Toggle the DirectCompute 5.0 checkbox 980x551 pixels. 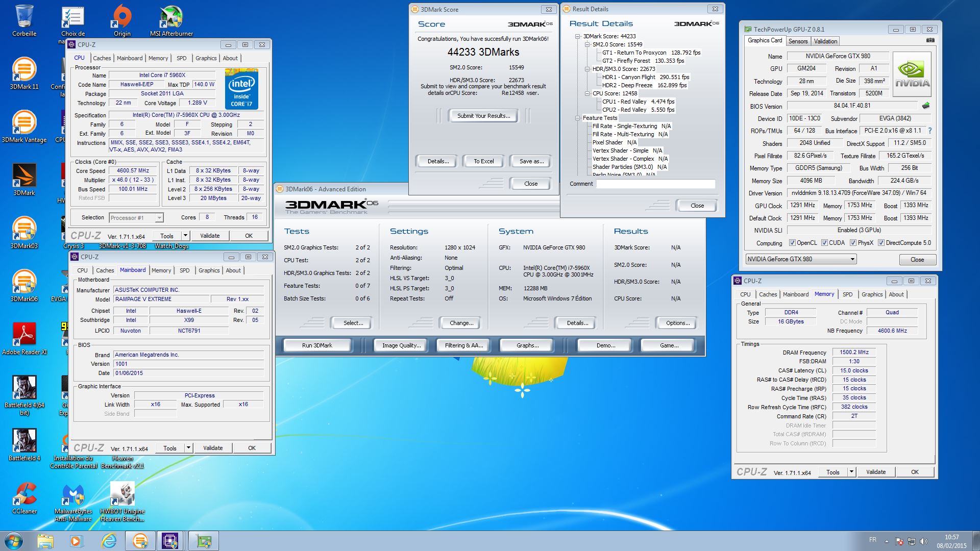(881, 243)
